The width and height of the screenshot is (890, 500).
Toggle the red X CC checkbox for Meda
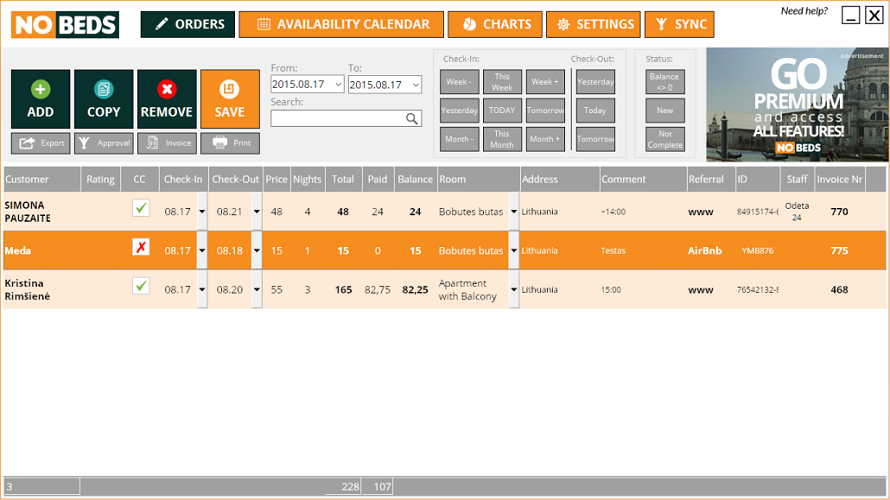pos(141,247)
